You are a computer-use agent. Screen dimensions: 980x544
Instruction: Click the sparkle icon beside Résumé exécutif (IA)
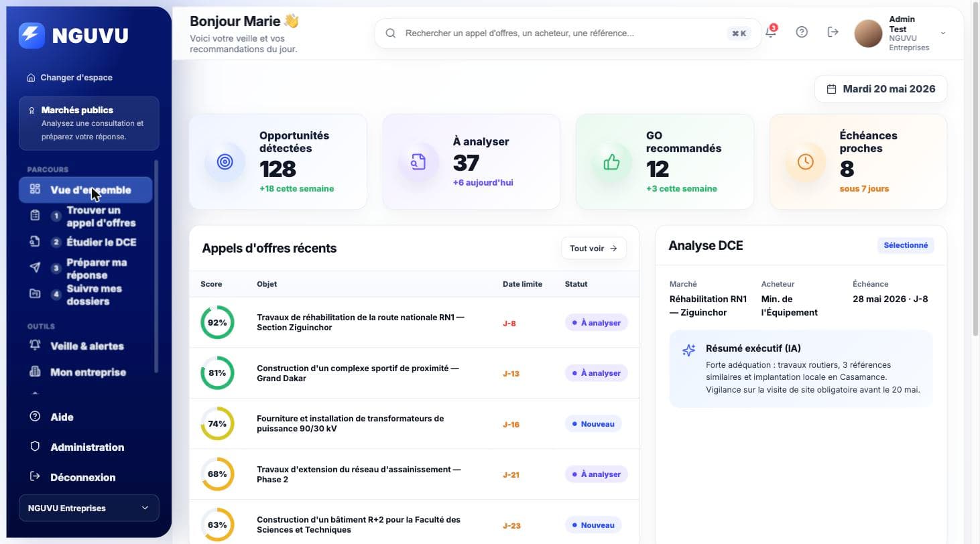(x=688, y=350)
